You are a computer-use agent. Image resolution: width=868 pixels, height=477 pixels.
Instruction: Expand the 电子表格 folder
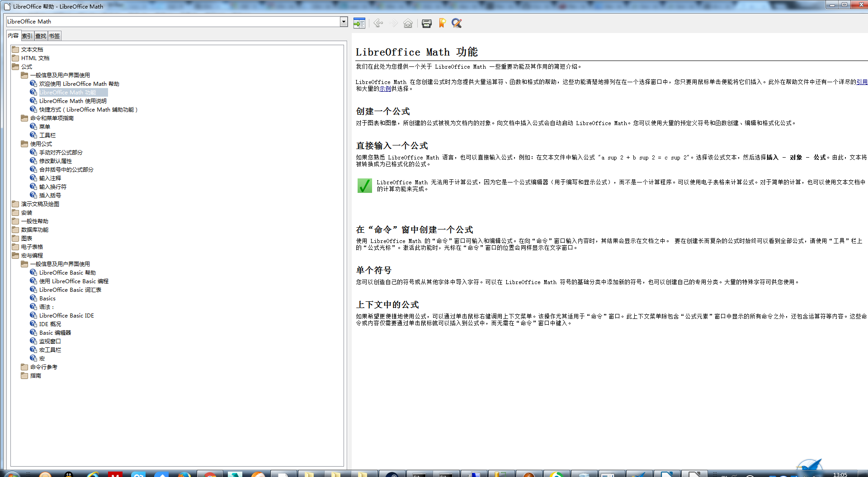[x=15, y=247]
